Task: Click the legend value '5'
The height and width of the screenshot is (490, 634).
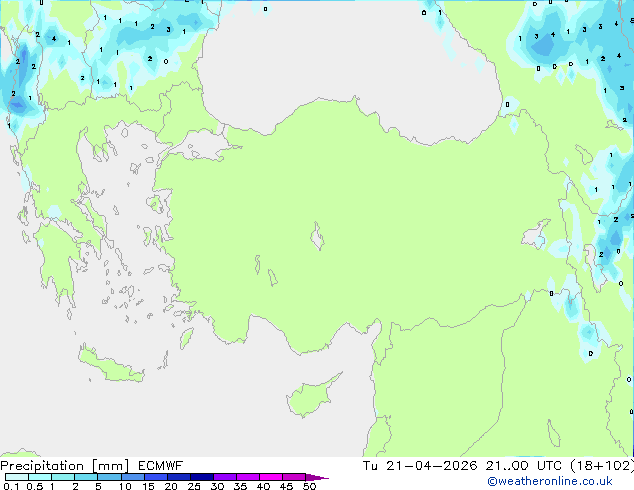Action: click(98, 486)
